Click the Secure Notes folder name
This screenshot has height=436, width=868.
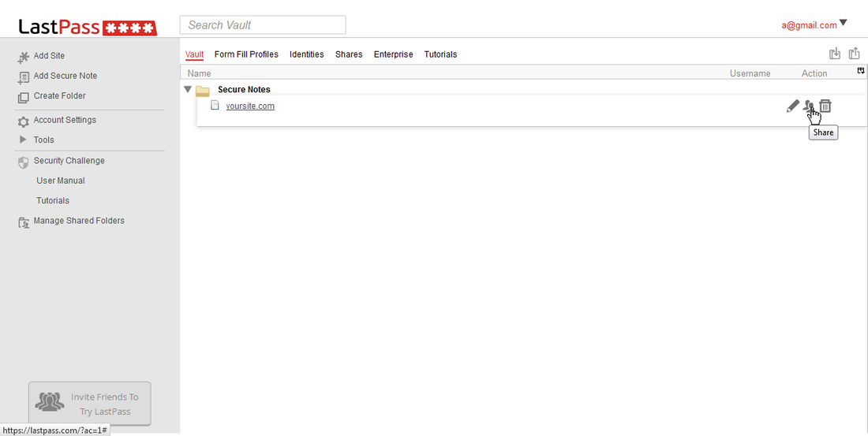244,89
